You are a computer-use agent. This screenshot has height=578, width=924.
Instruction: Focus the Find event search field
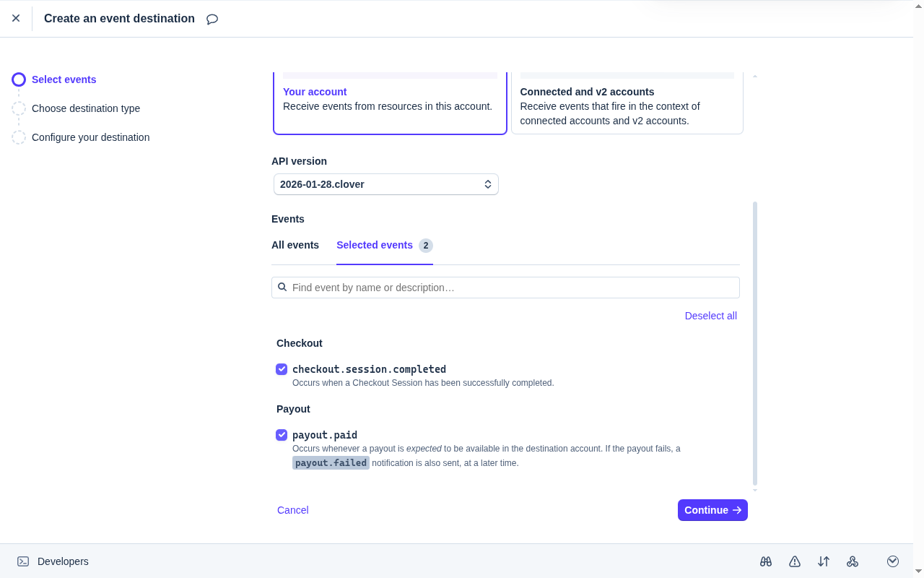pyautogui.click(x=513, y=288)
